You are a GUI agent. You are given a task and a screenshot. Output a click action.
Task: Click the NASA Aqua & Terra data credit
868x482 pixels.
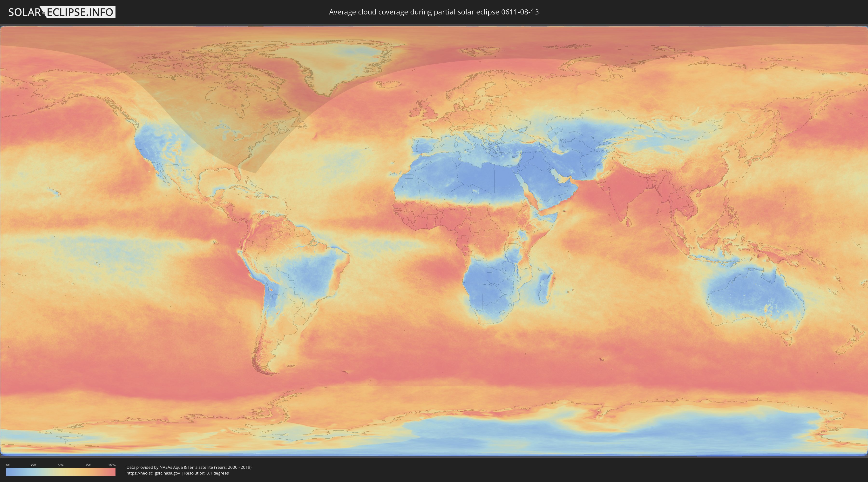(189, 467)
